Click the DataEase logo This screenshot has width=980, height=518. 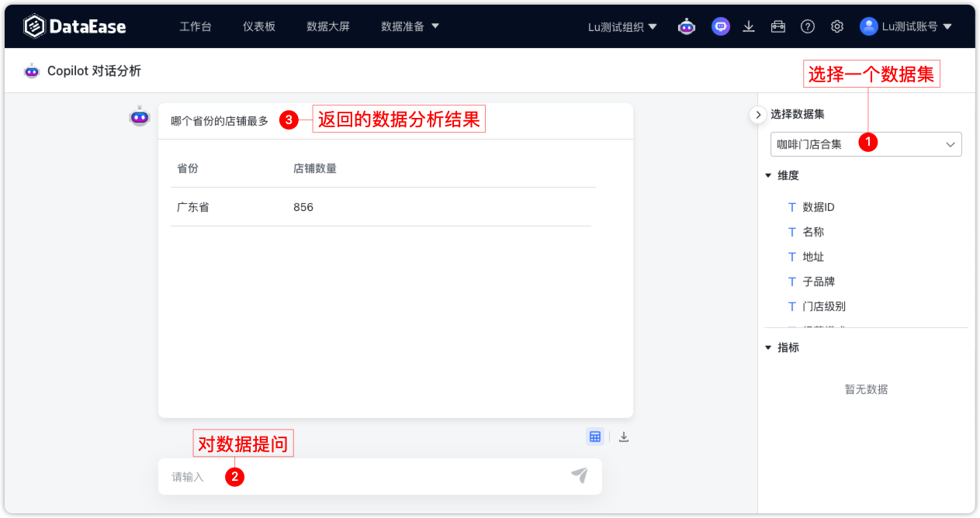coord(74,26)
